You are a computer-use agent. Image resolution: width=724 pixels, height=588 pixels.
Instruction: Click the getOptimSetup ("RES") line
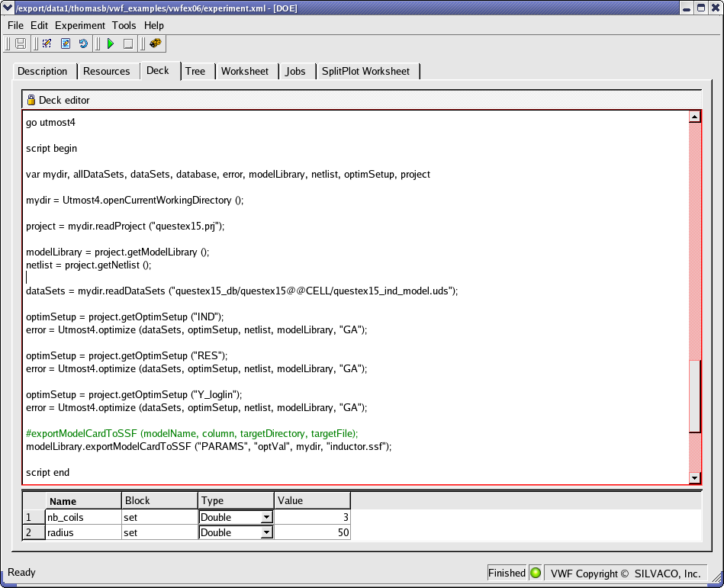click(127, 355)
